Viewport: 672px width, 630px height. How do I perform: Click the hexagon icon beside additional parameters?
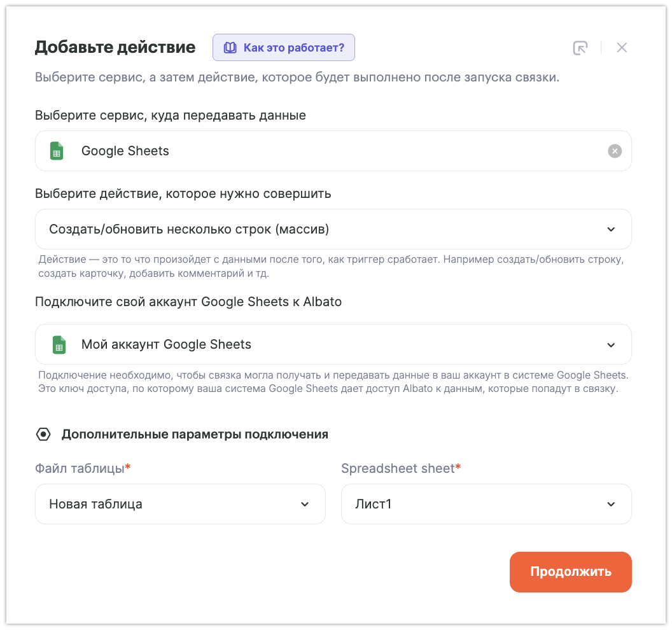[x=43, y=435]
